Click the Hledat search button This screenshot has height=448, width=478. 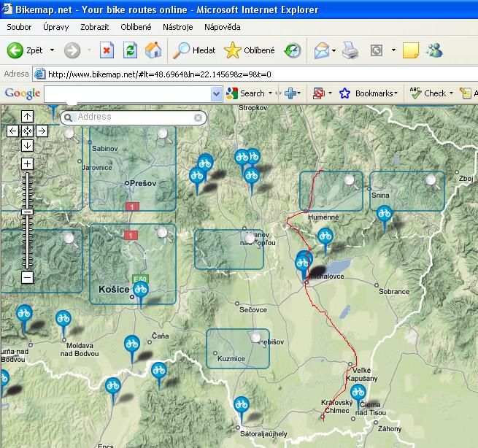coord(195,50)
